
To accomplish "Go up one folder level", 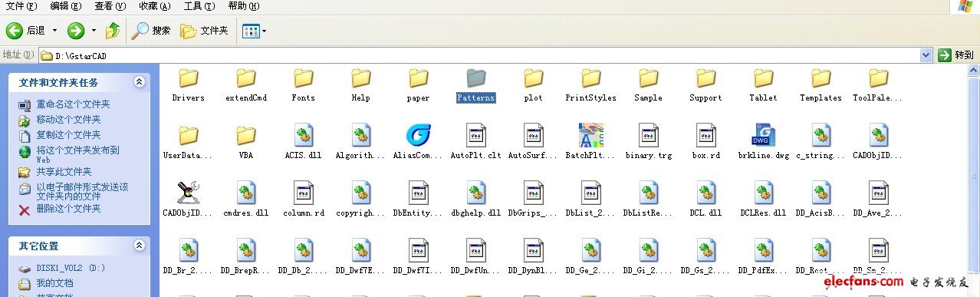I will tap(113, 31).
